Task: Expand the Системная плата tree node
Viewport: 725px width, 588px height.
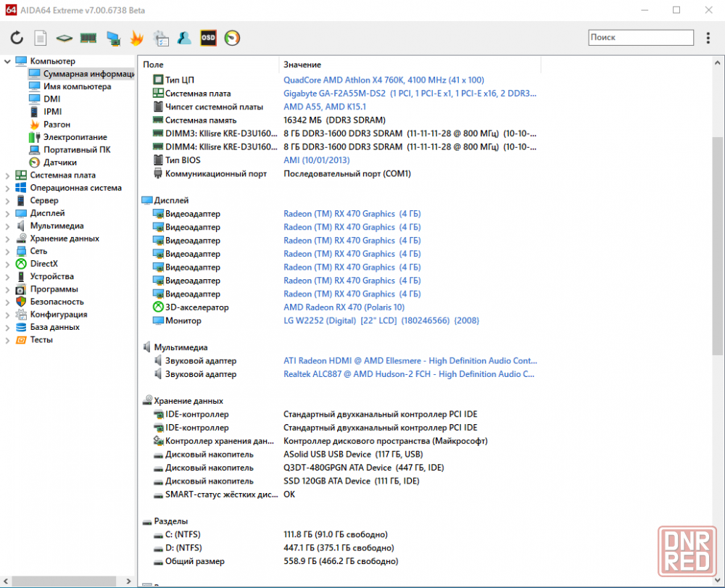Action: tap(7, 175)
